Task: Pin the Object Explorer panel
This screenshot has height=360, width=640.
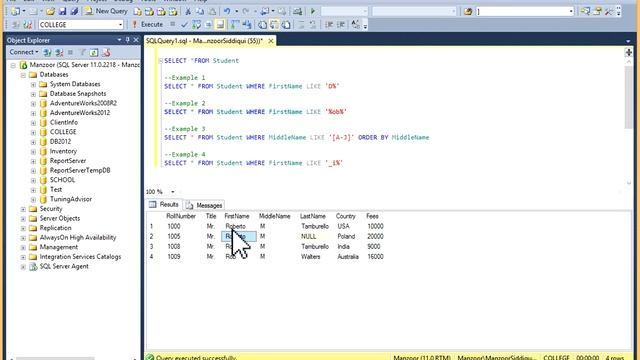Action: [x=128, y=40]
